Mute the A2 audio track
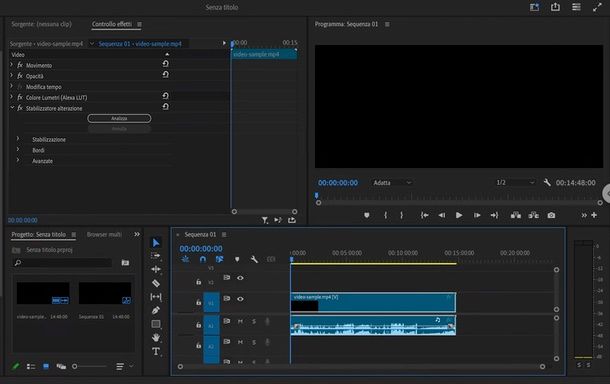Image resolution: width=610 pixels, height=384 pixels. pyautogui.click(x=240, y=342)
